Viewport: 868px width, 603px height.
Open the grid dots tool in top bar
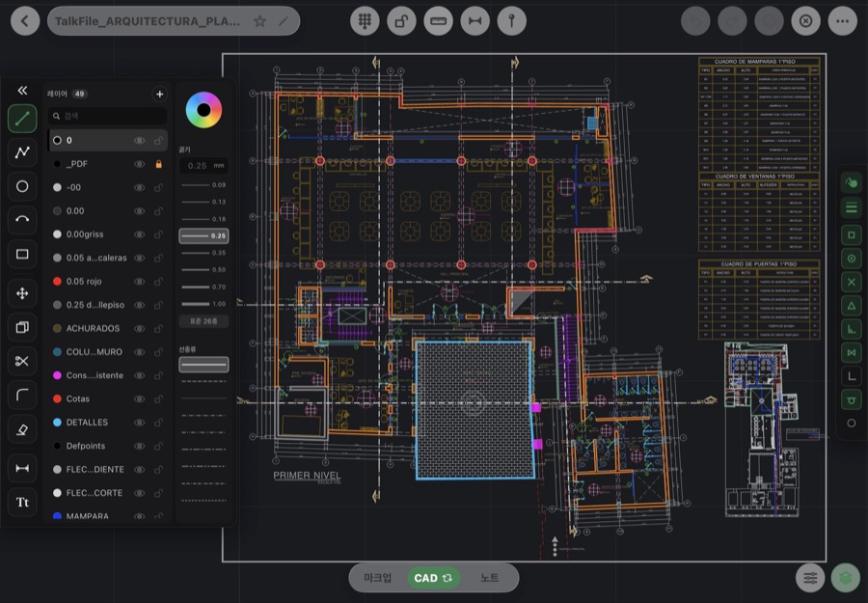point(365,21)
